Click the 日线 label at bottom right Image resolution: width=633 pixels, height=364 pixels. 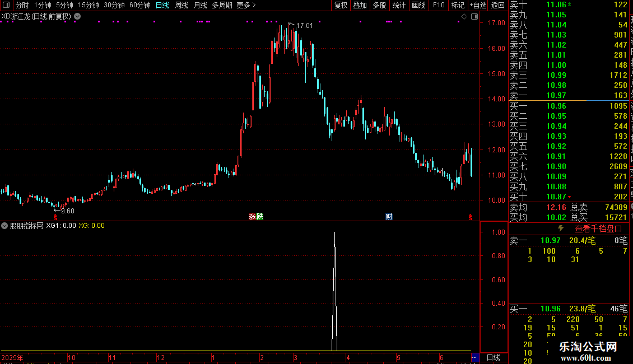[494, 357]
